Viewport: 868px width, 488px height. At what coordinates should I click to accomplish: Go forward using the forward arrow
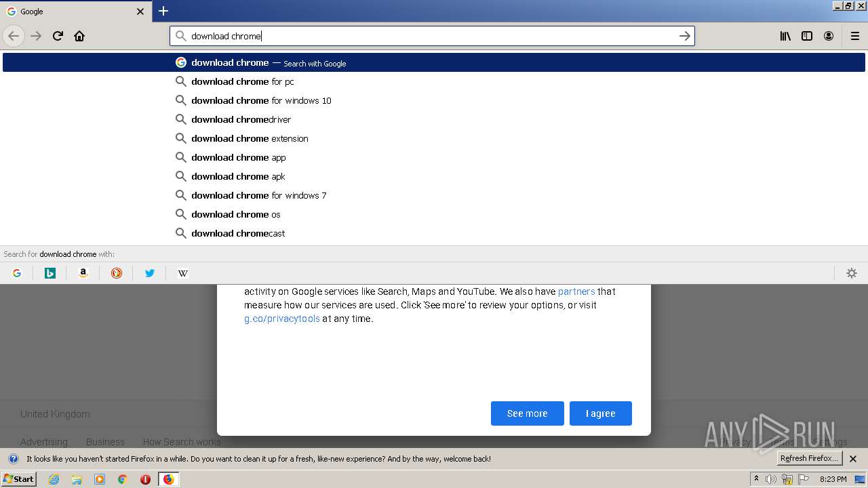[x=36, y=36]
